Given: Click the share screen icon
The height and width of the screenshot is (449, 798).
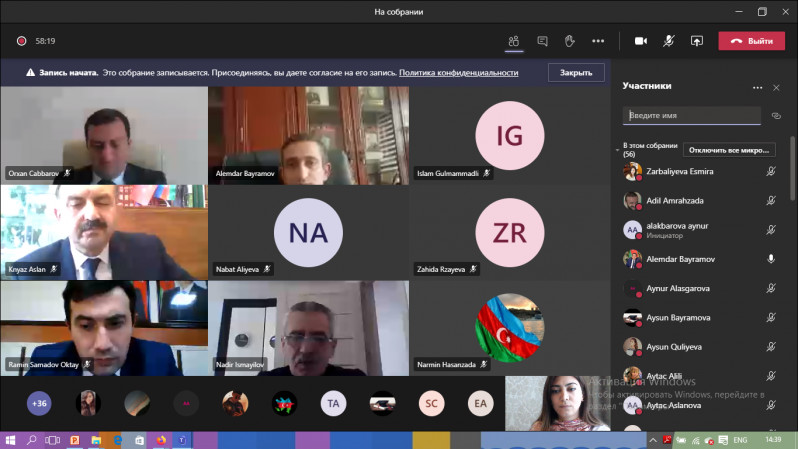Looking at the screenshot, I should click(x=697, y=41).
